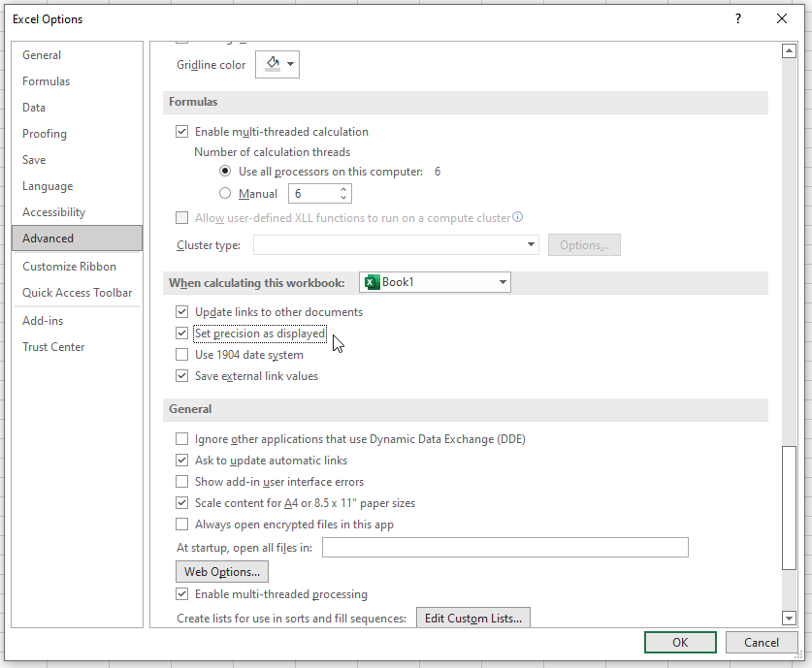Open Trust Center settings
This screenshot has width=812, height=668.
78,347
